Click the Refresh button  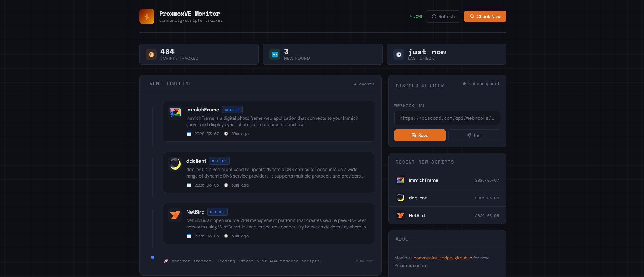[x=443, y=17]
